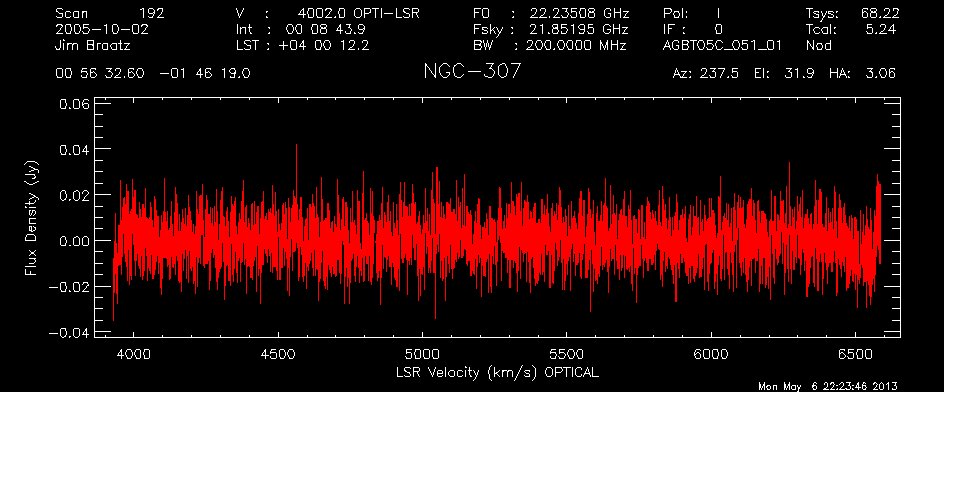This screenshot has height=490, width=962.
Task: Click the 0.02 y-axis tick label
Action: (74, 195)
